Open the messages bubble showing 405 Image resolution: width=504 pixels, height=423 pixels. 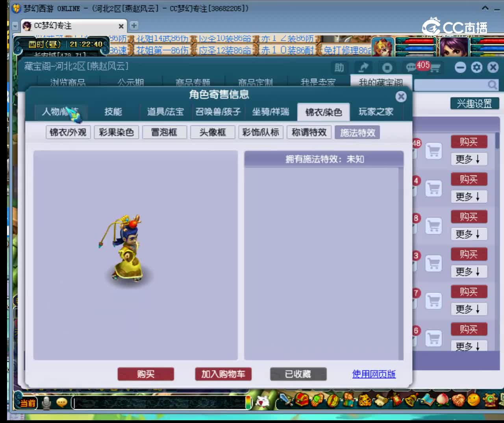tap(412, 68)
